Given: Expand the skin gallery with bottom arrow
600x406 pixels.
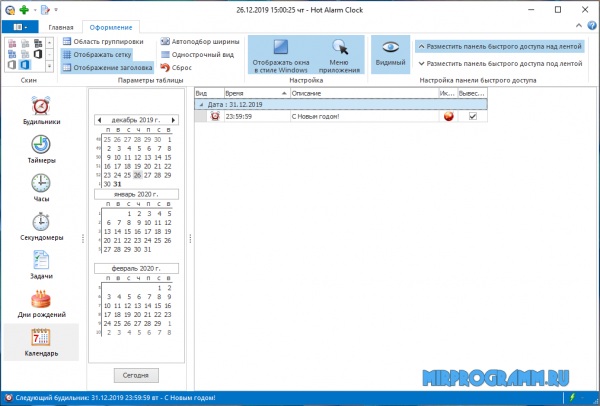Looking at the screenshot, I should 49,66.
